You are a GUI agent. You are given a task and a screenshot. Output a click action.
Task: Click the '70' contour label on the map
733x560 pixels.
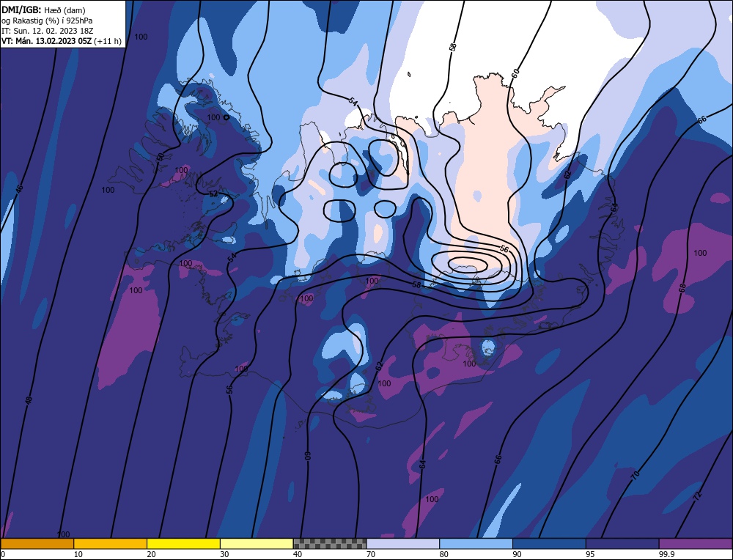(x=636, y=476)
